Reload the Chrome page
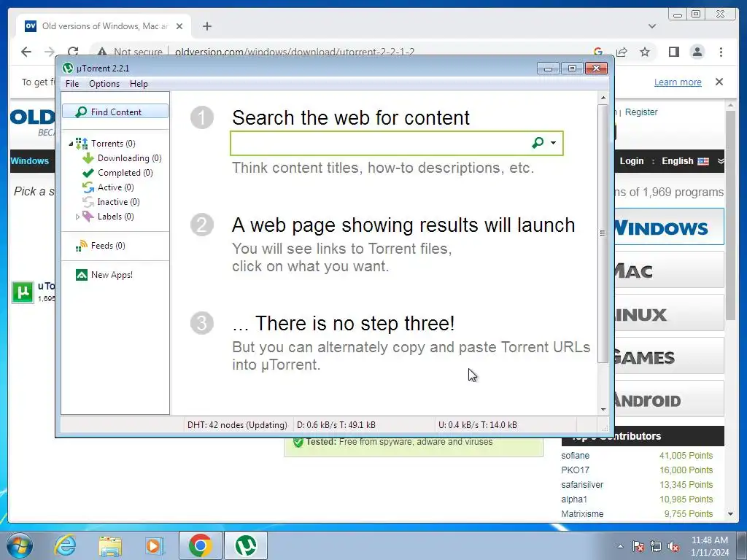This screenshot has height=560, width=747. [73, 52]
